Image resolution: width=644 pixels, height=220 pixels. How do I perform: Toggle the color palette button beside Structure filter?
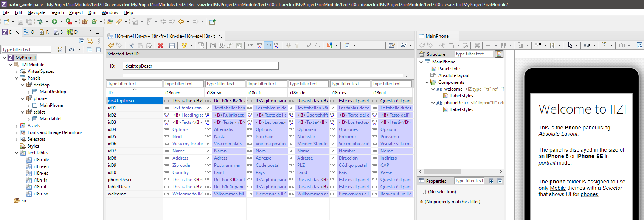pyautogui.click(x=499, y=54)
